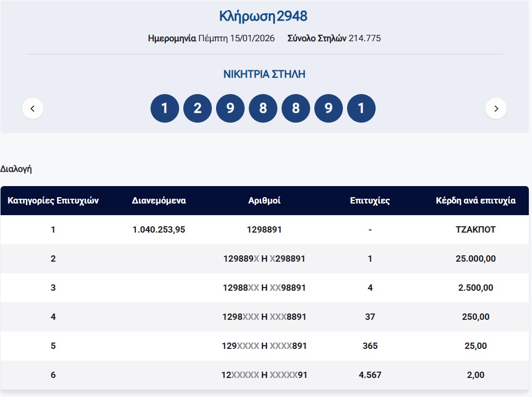Click the ΝΙΚΗΤΡΙΑ ΣΤΗΛΗ heading

point(264,74)
